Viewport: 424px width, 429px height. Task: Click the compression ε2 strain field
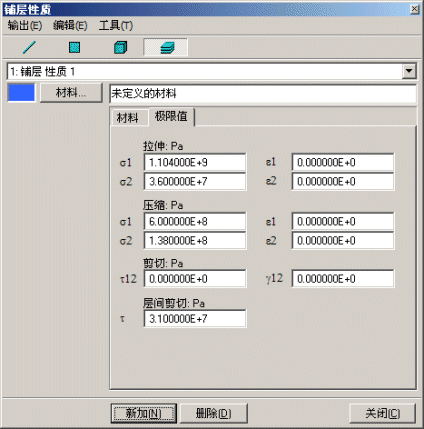[343, 240]
